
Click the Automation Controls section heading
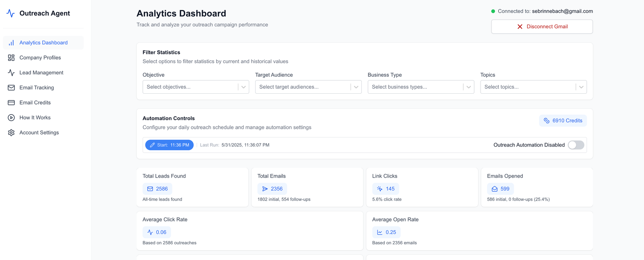(x=169, y=118)
